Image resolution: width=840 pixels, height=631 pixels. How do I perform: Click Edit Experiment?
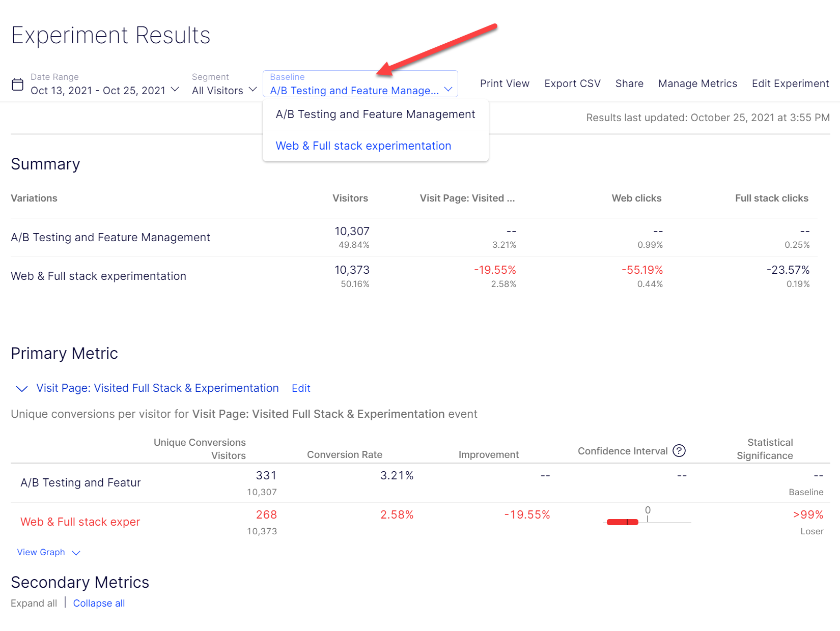point(790,83)
